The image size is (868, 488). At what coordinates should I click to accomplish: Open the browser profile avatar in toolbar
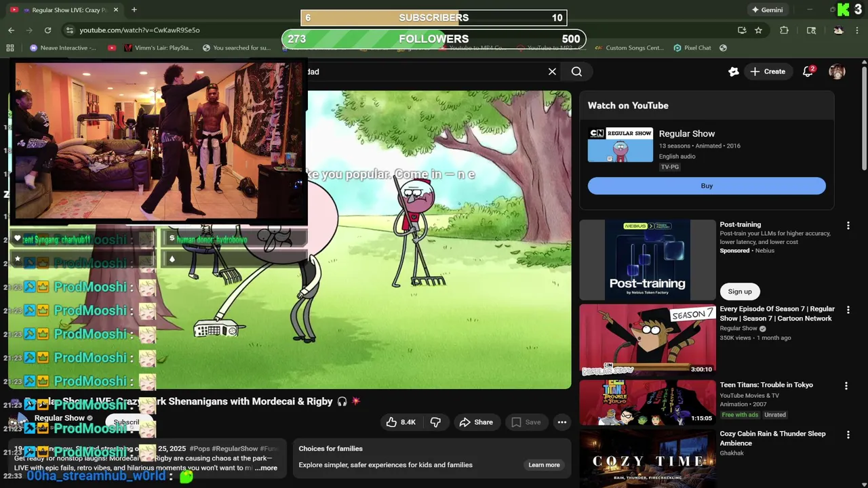click(x=838, y=30)
